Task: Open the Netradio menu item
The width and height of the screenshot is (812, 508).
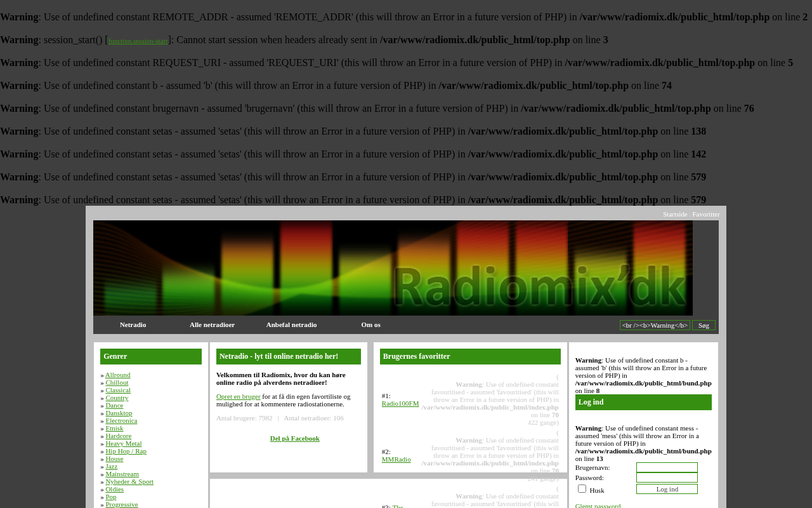Action: point(133,325)
